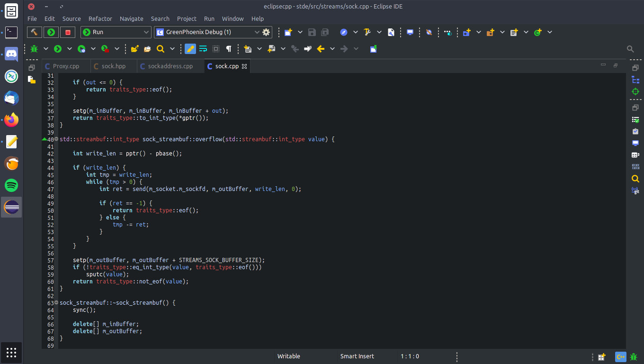
Task: Click the Smart Insert status field
Action: click(x=357, y=356)
